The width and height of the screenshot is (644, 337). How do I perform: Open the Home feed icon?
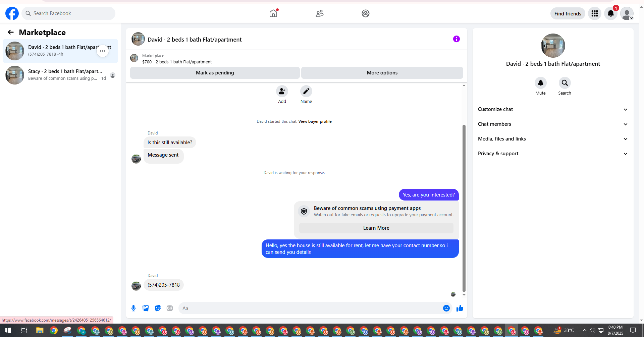274,13
